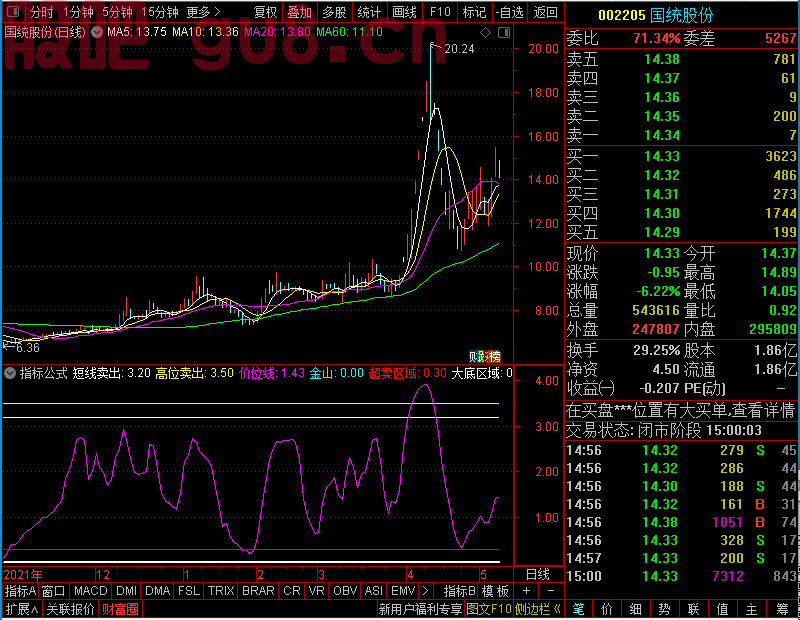
Task: Click 窗口 window button
Action: [x=54, y=591]
